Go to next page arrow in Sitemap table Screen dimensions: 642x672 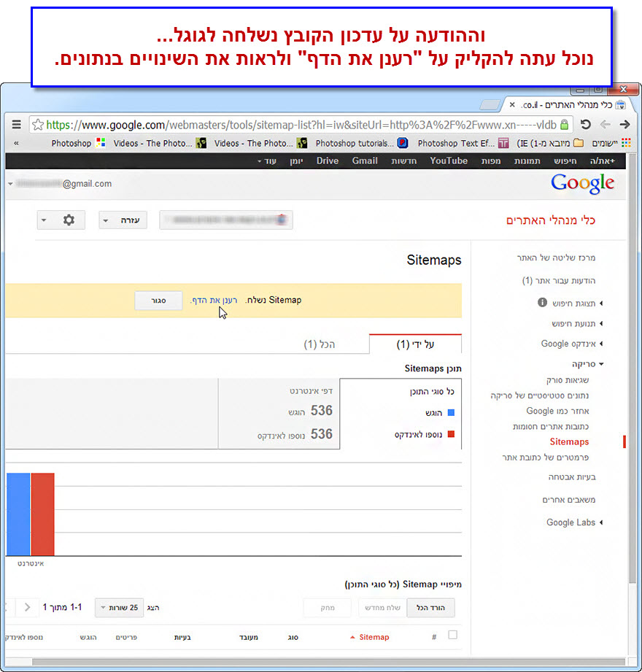28,607
